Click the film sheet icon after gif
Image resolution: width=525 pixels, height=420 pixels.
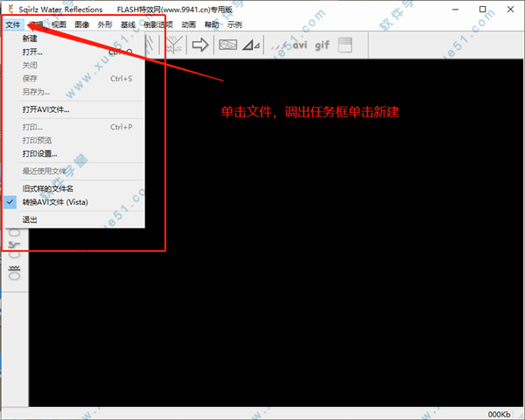point(345,45)
